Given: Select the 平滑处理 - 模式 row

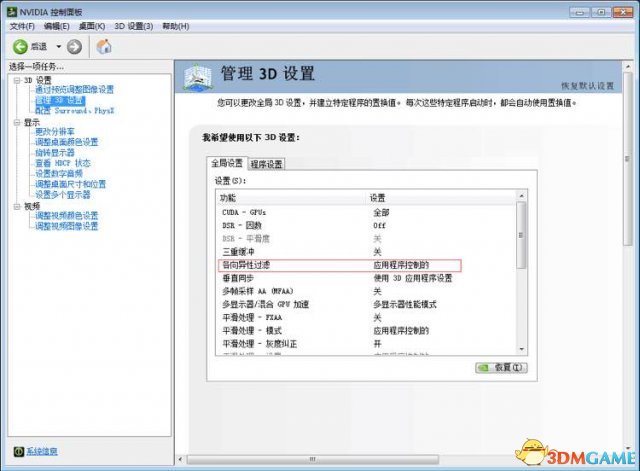Looking at the screenshot, I should [366, 331].
